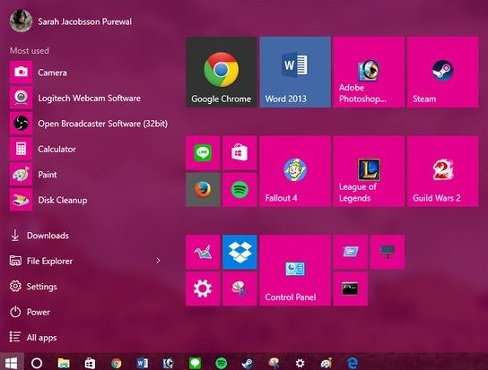
Task: Open the Google Chrome tile
Action: 221,72
